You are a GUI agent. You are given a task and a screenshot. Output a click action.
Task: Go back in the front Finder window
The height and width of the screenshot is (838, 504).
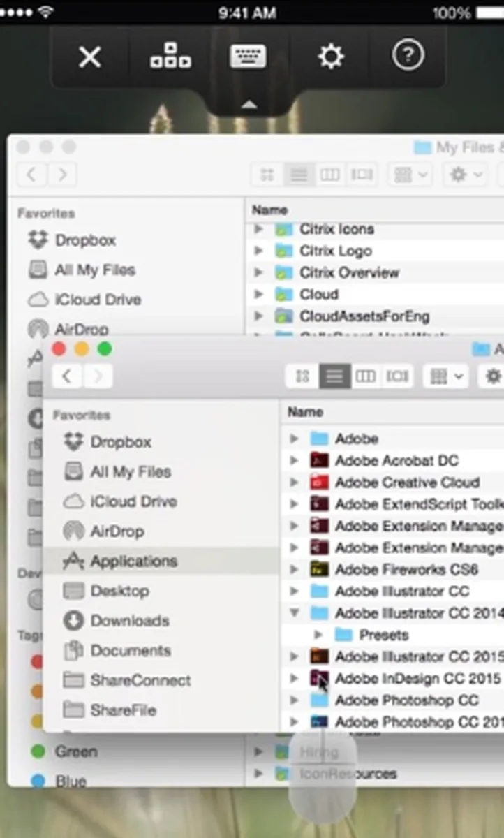(x=67, y=376)
